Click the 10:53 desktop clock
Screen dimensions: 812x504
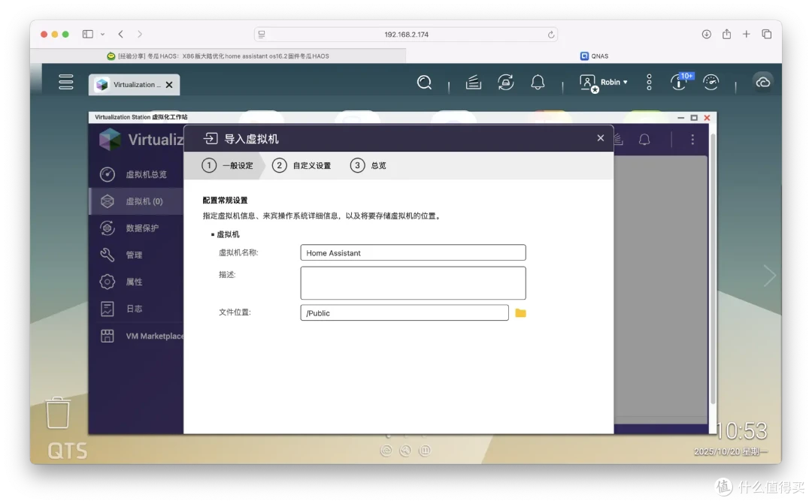click(x=741, y=430)
